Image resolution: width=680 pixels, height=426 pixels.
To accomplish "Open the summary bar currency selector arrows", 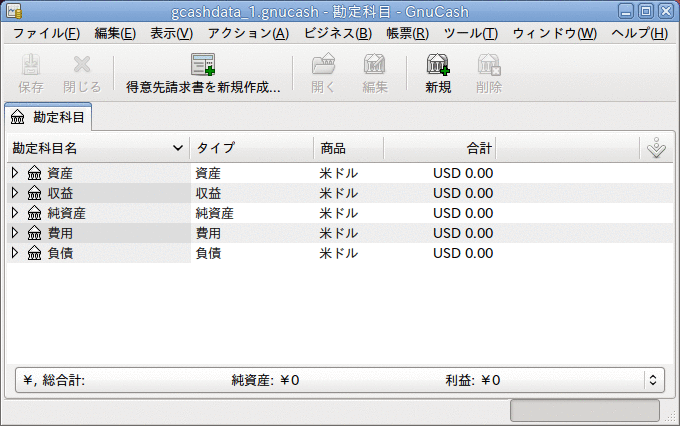I will pyautogui.click(x=653, y=380).
